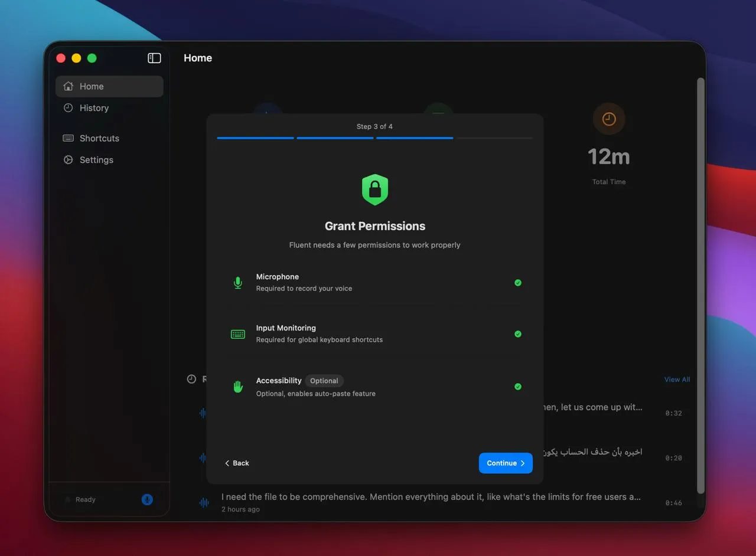Click the vertical scrollbar on the right
The height and width of the screenshot is (556, 756).
point(700,283)
